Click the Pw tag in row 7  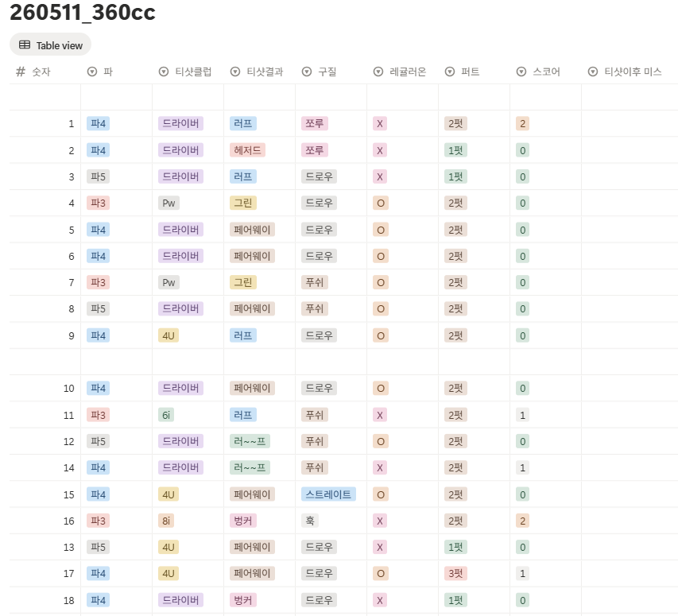(169, 283)
